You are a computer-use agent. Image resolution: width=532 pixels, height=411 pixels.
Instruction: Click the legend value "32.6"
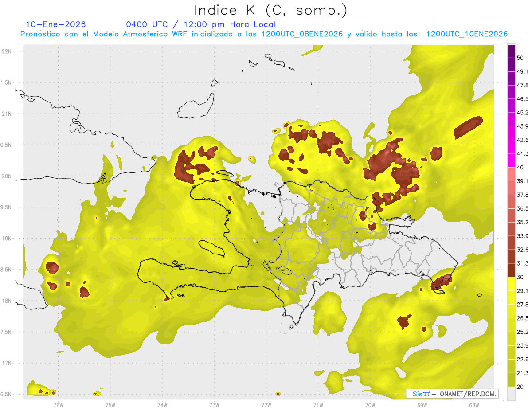click(523, 250)
